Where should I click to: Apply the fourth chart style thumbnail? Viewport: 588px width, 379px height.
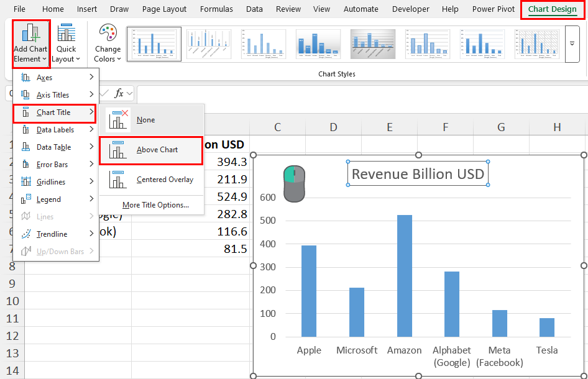click(x=318, y=44)
